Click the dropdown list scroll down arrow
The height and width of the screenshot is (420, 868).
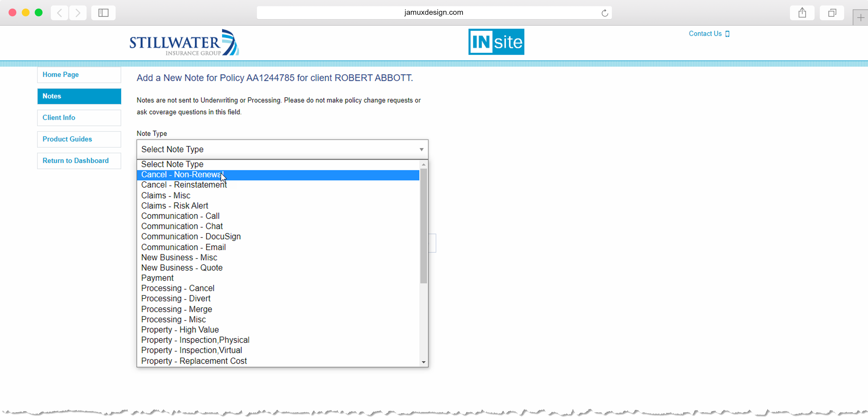point(424,362)
